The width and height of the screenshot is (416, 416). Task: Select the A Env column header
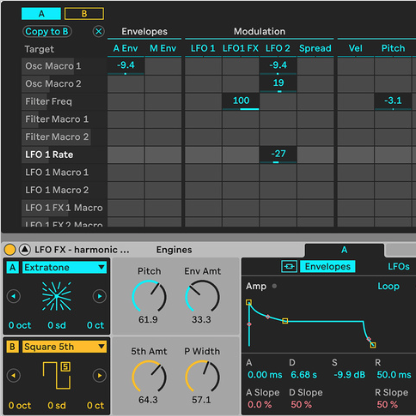(125, 49)
